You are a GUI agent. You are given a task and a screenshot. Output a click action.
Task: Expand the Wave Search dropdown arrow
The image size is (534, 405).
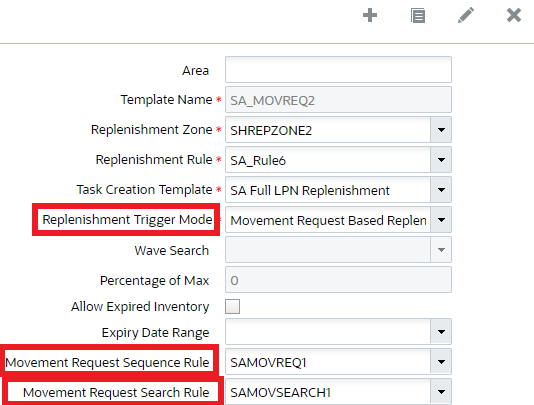coord(441,250)
